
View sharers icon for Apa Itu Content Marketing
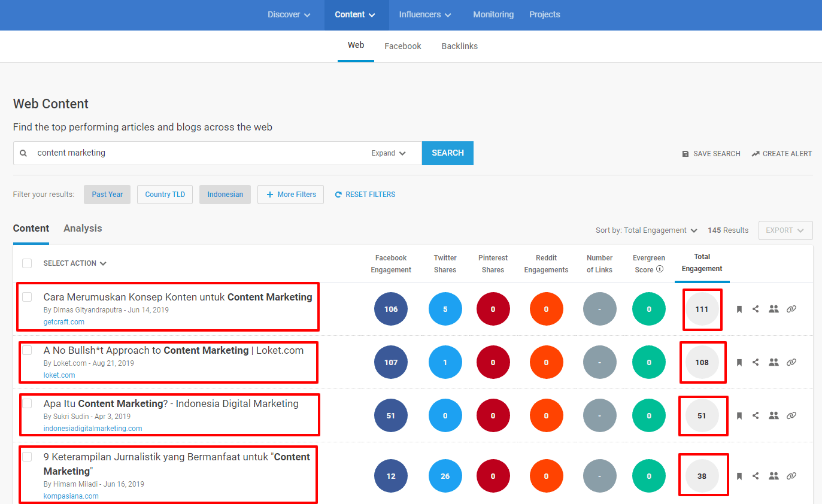[774, 415]
